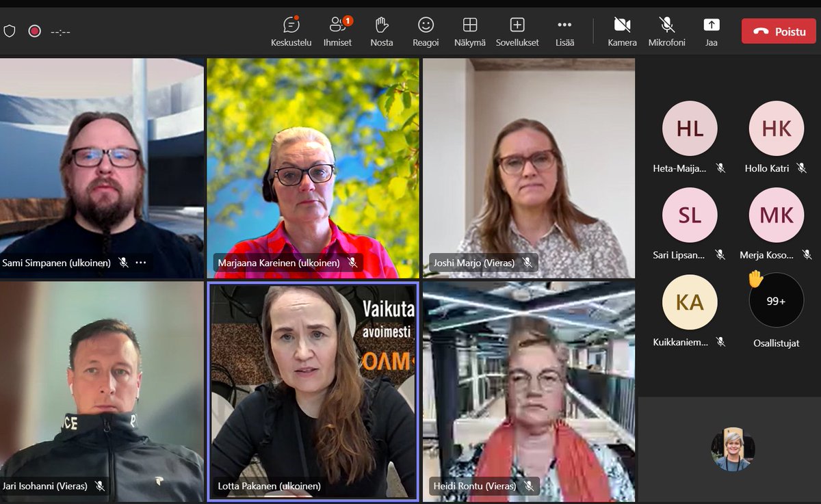Select Heidi Rontu video tile
The height and width of the screenshot is (504, 821).
click(529, 392)
